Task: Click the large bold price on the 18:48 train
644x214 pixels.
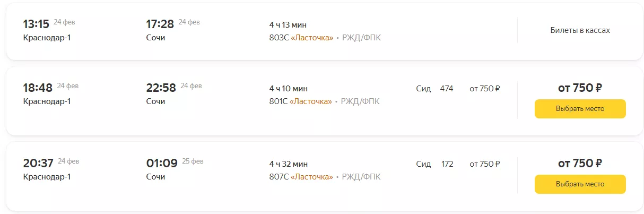Action: coord(580,88)
